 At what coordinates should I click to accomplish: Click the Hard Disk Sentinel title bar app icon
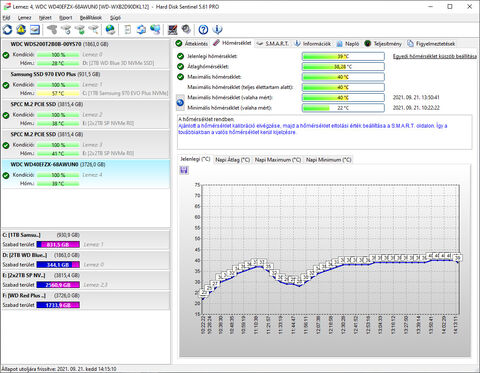click(7, 6)
